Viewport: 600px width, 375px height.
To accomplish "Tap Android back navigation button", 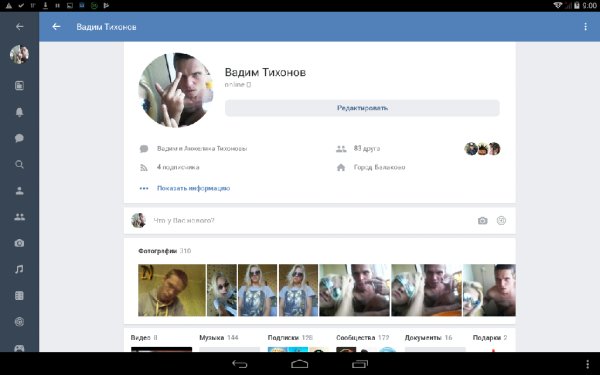I will tap(240, 364).
